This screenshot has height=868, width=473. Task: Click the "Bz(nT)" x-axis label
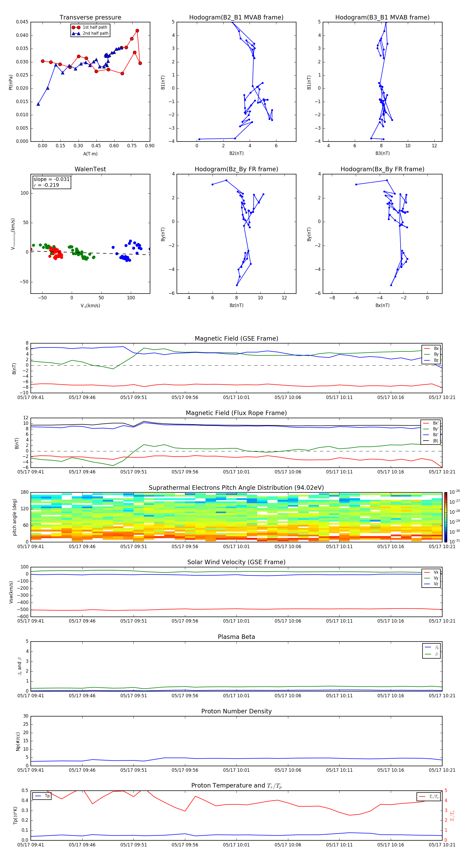pyautogui.click(x=236, y=305)
